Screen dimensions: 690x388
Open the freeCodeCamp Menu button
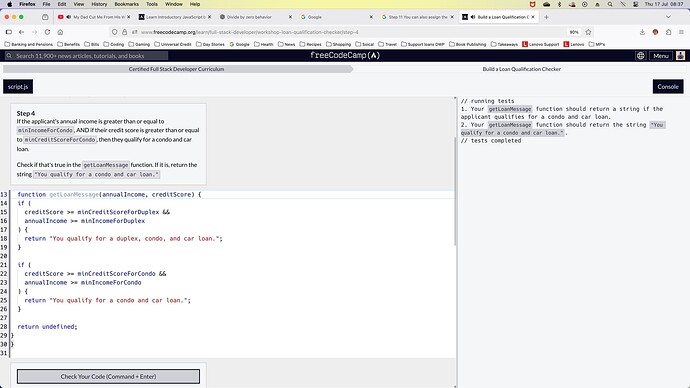pos(661,56)
